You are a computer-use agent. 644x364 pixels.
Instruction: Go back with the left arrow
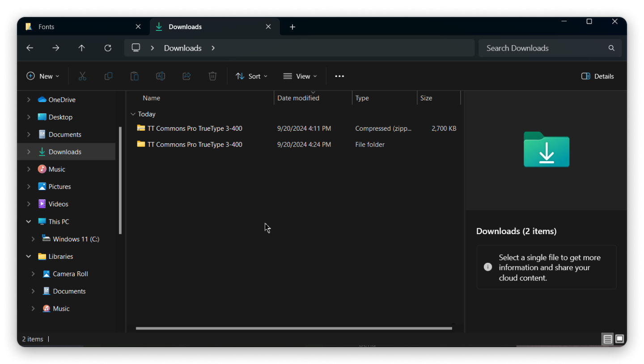pos(30,48)
